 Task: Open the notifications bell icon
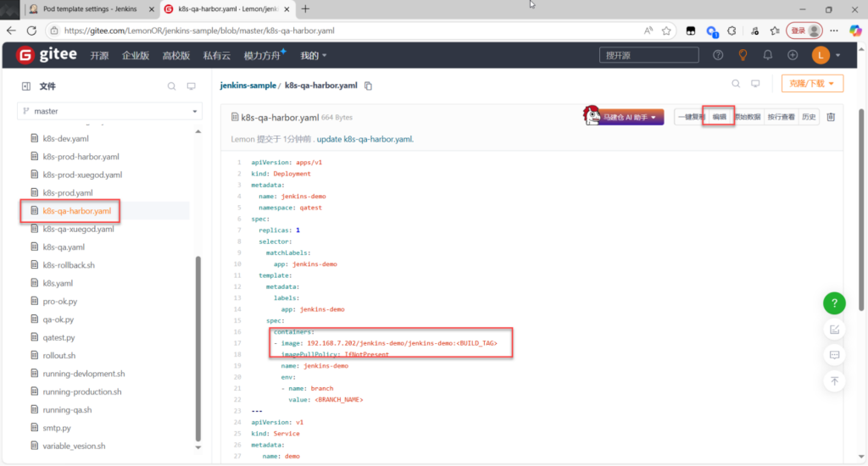tap(768, 55)
